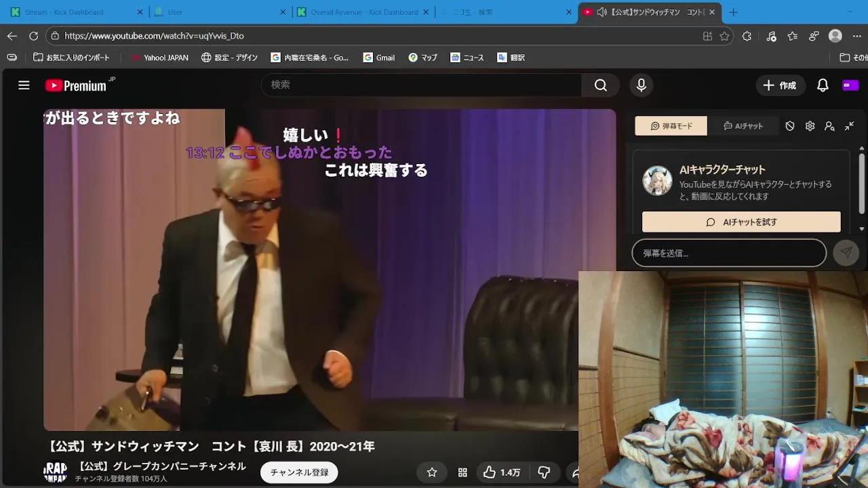Switch to Overall Revenue - Kick Dashboard tab
The image size is (868, 488).
(x=364, y=12)
